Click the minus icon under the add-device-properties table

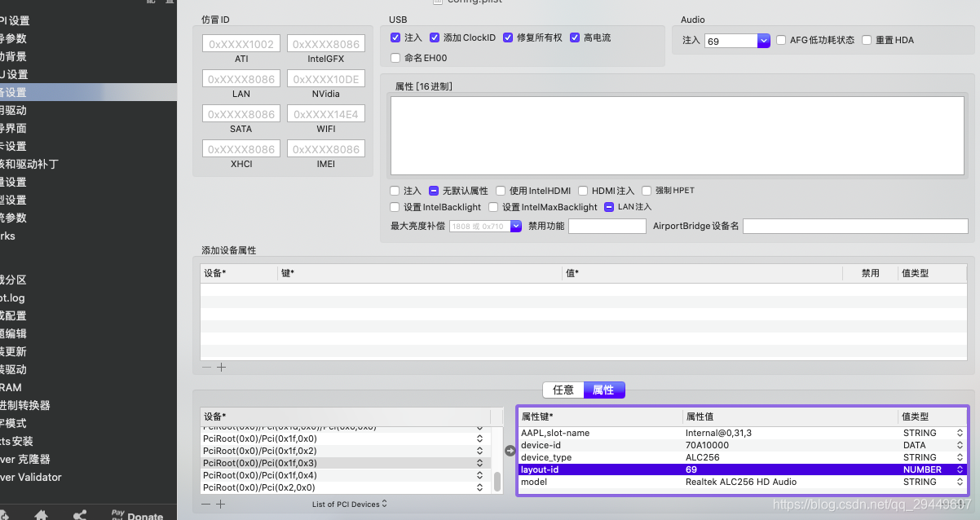tap(206, 368)
